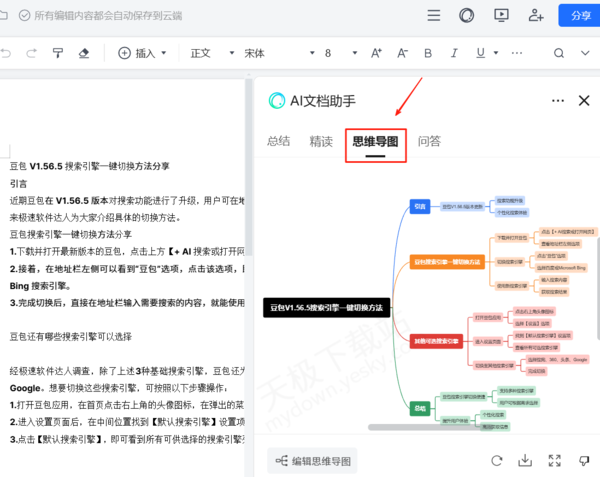This screenshot has height=477, width=600.
Task: Open search with the magnifier icon
Action: [559, 53]
